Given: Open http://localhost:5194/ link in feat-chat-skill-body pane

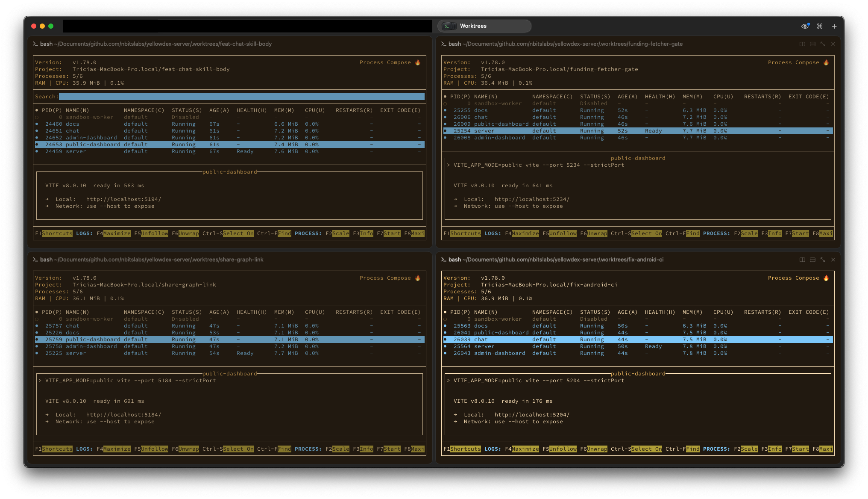Looking at the screenshot, I should tap(123, 199).
